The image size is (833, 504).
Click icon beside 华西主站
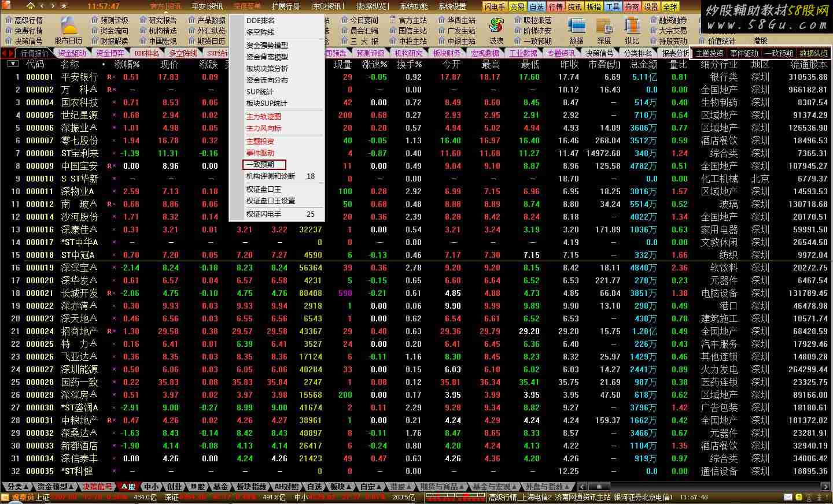click(441, 20)
